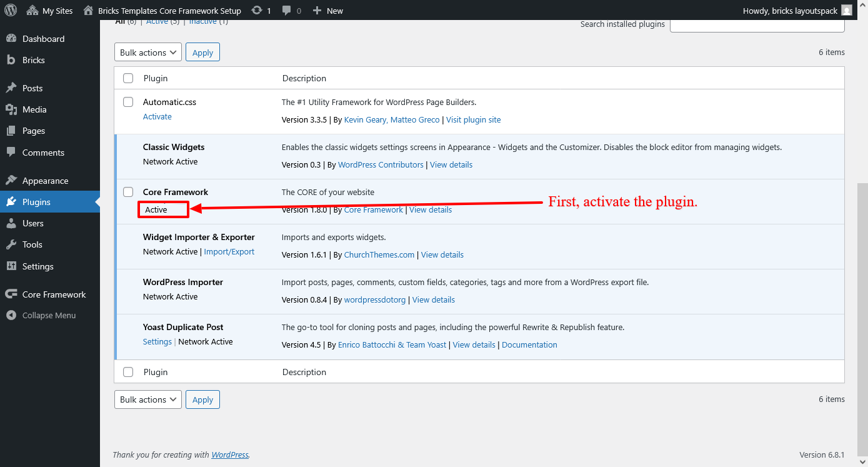This screenshot has height=467, width=868.
Task: Click the Settings sliders icon
Action: [x=11, y=266]
